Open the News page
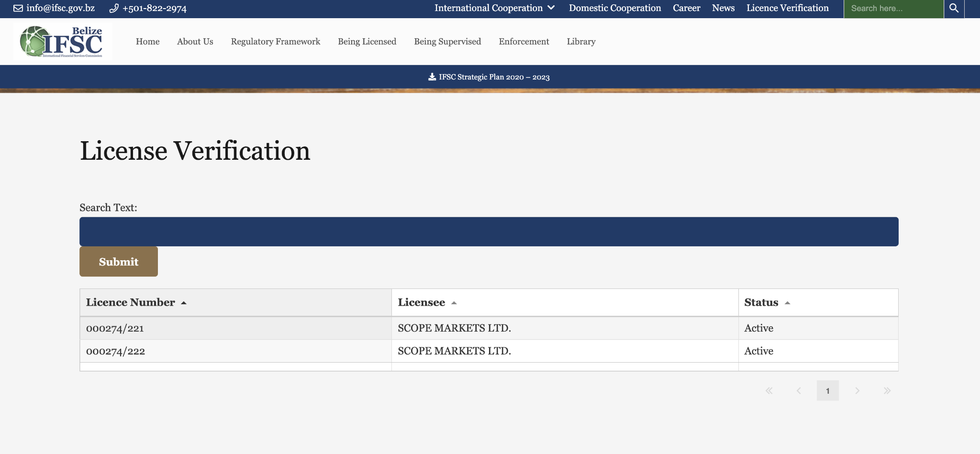The height and width of the screenshot is (454, 980). click(x=723, y=8)
